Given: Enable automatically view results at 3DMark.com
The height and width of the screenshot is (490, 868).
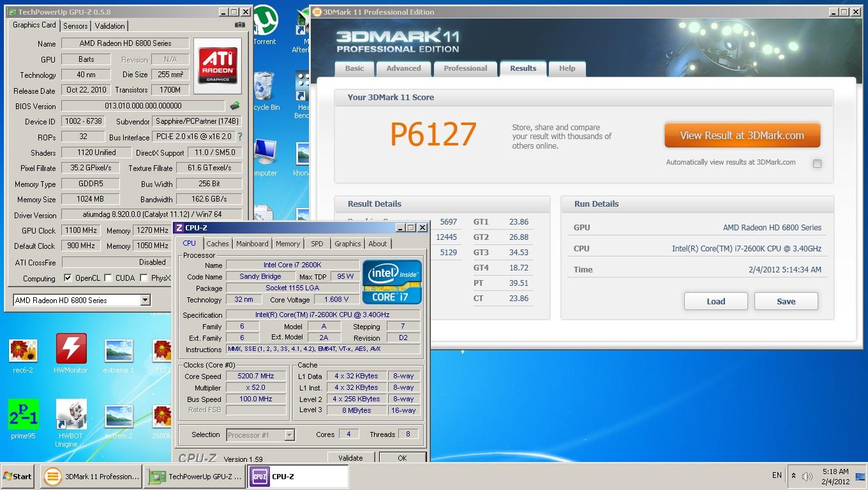Looking at the screenshot, I should [817, 163].
